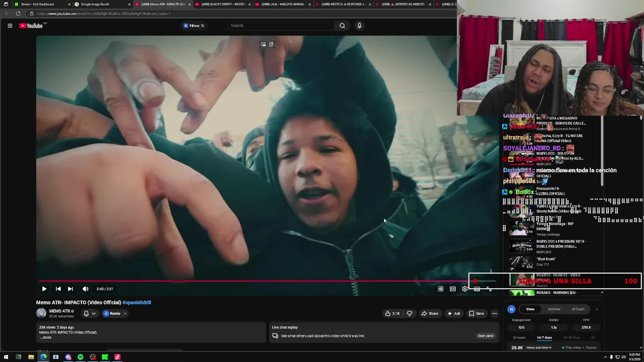Expand notification options chevron
The image size is (644, 362).
point(94,313)
